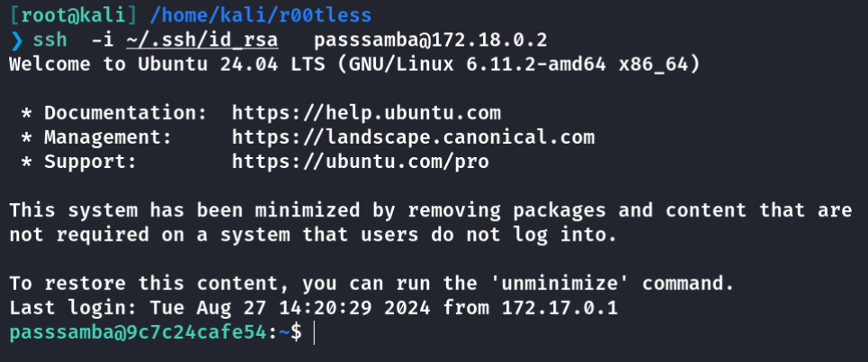Click the underlined ~/.ssh/id_rsa path
The width and height of the screenshot is (868, 362).
202,40
